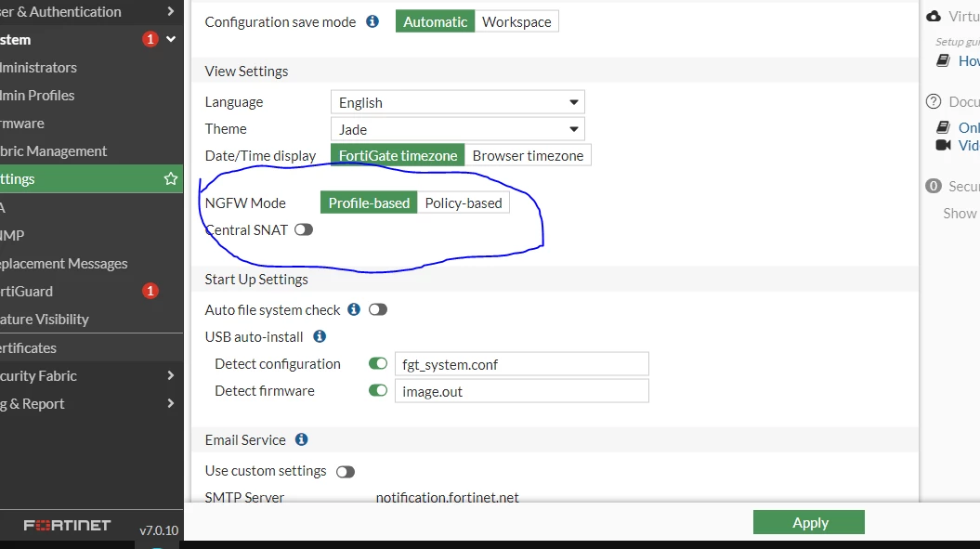Click the favorite star on Settings menu item
Screen dimensions: 980x549
tap(171, 179)
